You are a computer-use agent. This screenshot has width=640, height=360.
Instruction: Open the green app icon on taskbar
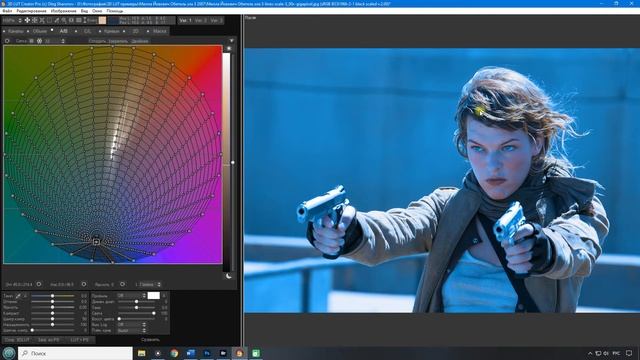tap(256, 353)
